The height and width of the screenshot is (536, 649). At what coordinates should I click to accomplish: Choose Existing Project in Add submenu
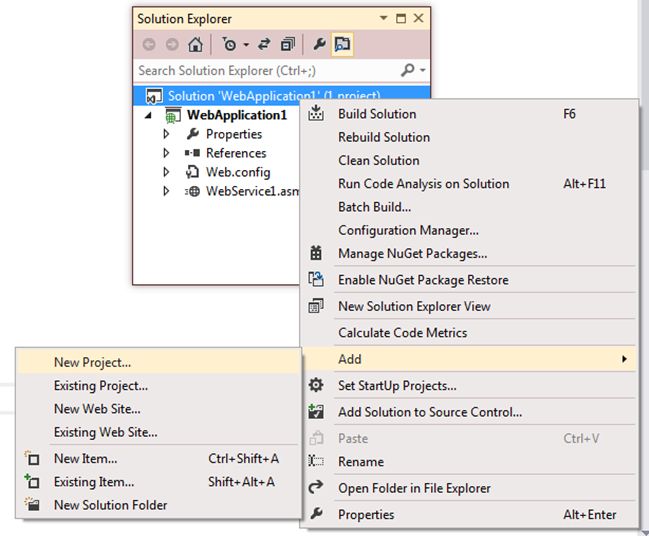click(159, 385)
